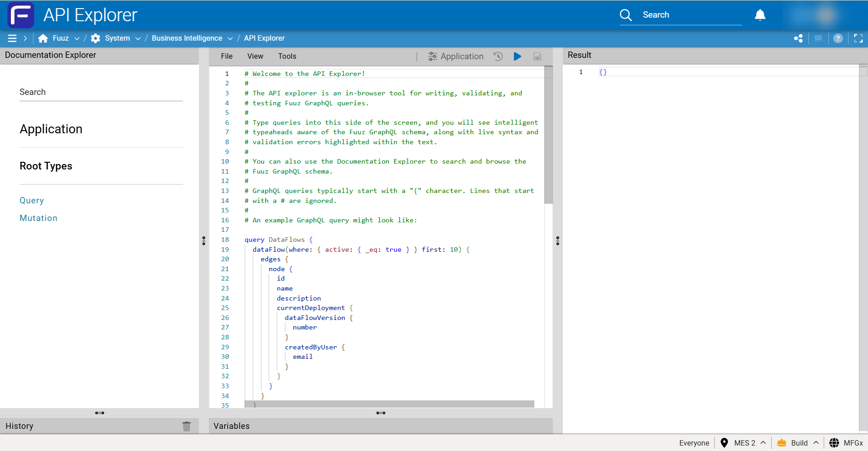Click the Documentation Explorer search field

coord(101,92)
